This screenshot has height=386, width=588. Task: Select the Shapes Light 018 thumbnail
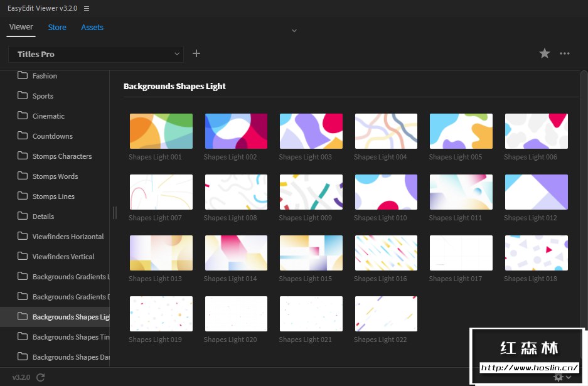point(537,253)
